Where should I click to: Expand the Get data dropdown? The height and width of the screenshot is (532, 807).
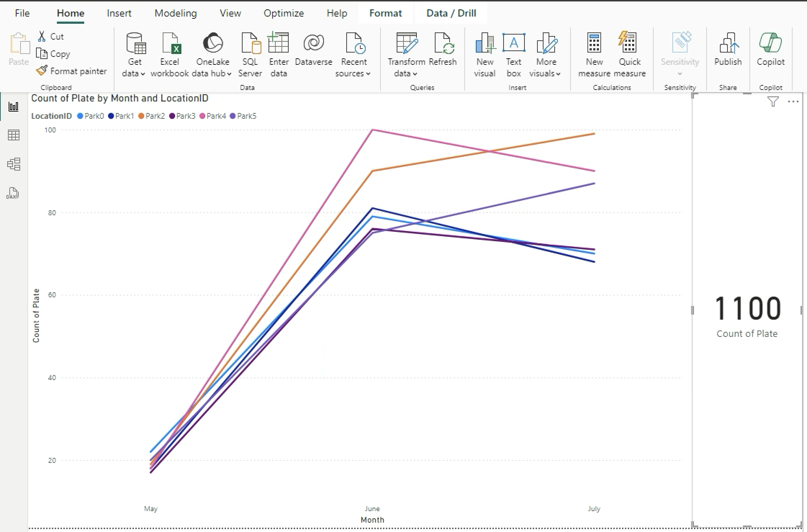tap(134, 73)
